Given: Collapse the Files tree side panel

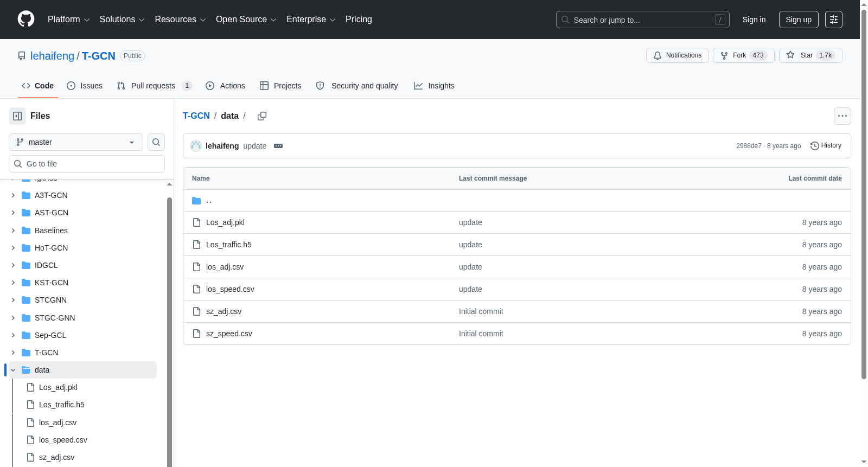Looking at the screenshot, I should 17,116.
